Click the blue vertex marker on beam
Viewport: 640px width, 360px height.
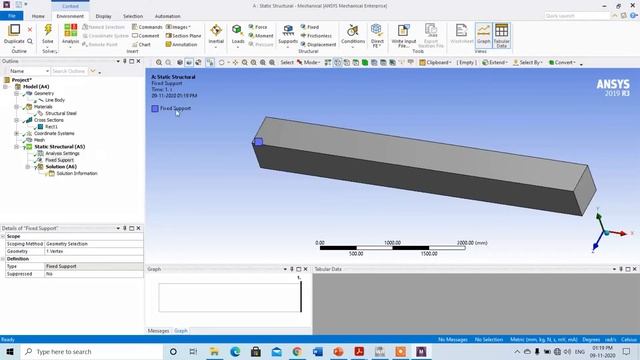click(258, 142)
